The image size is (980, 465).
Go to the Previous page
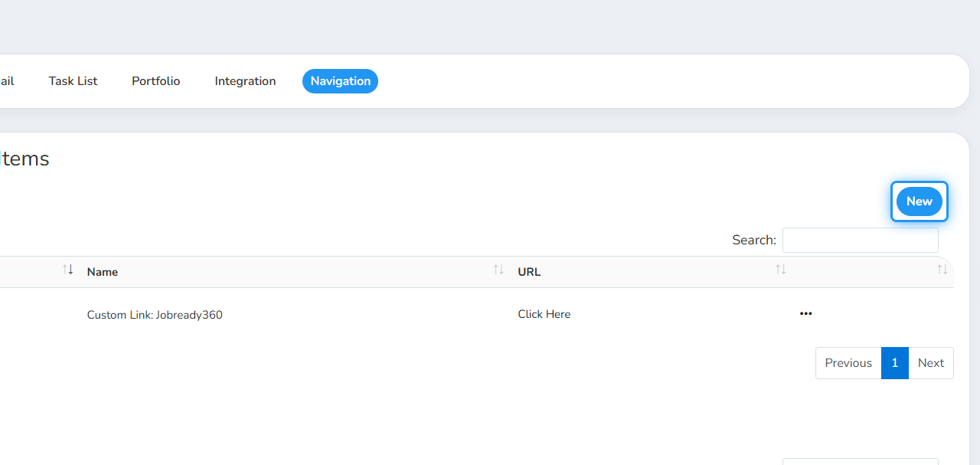[x=848, y=363]
